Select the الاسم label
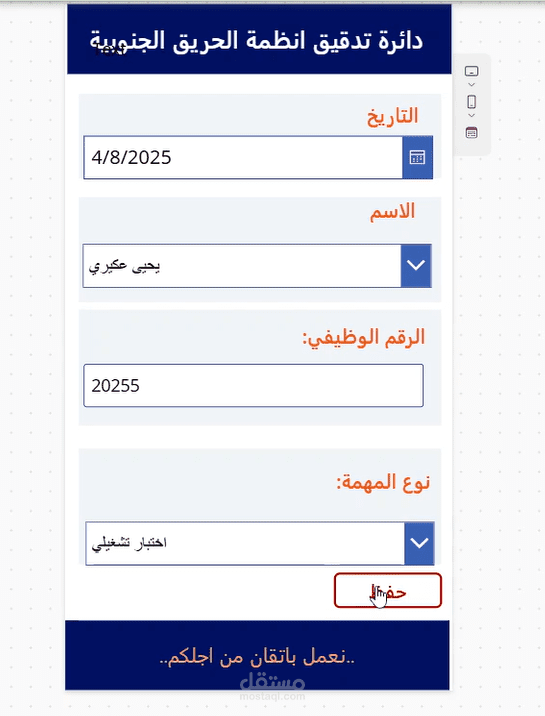 393,212
